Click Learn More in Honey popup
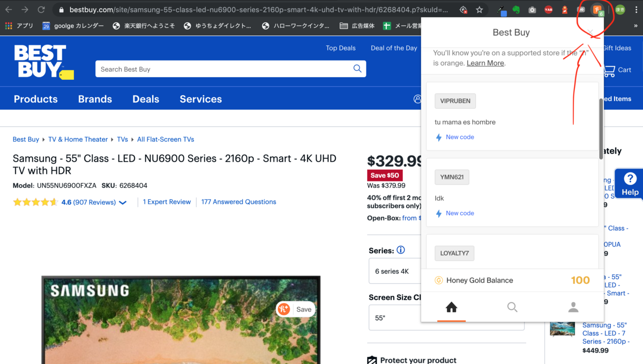 tap(485, 63)
